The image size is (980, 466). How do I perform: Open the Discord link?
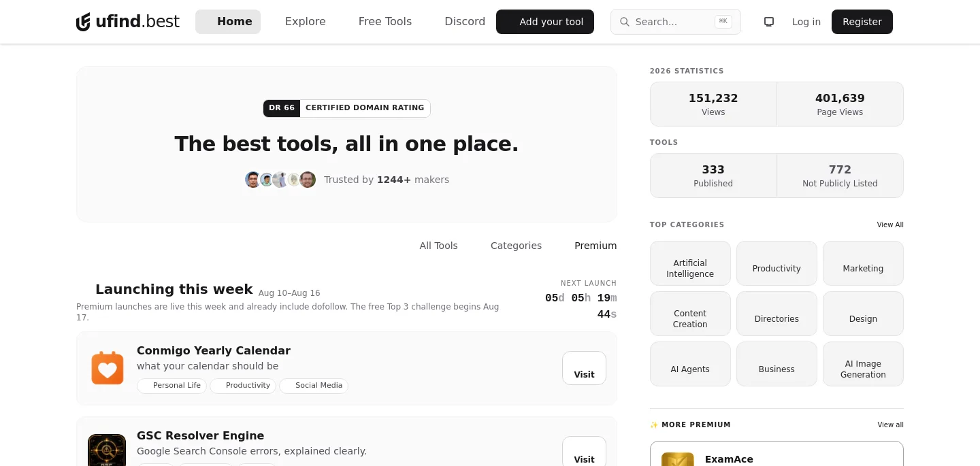click(465, 22)
